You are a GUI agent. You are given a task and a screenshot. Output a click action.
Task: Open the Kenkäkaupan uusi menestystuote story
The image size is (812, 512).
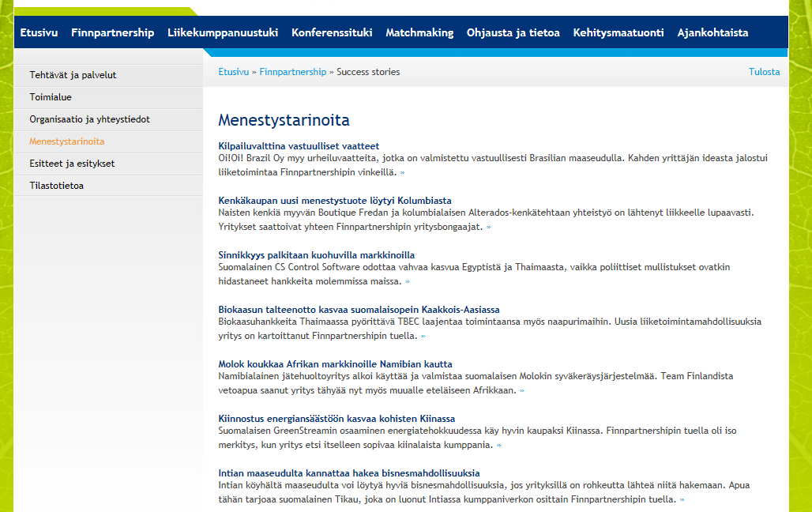pos(335,201)
